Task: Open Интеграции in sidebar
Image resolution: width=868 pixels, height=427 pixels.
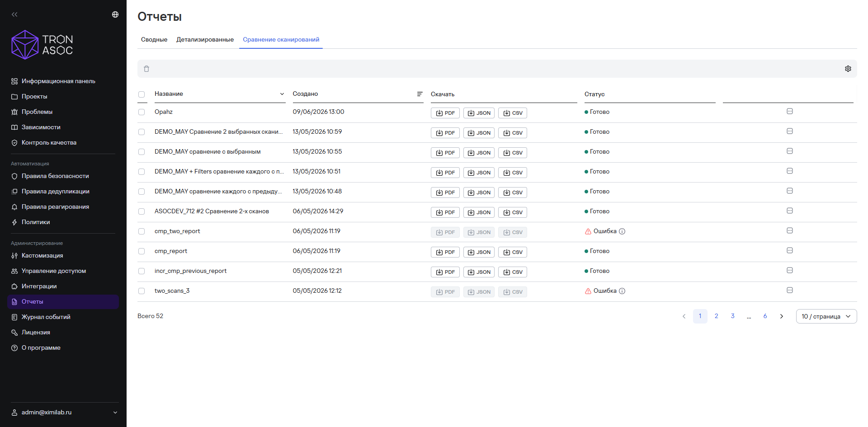Action: [63, 286]
